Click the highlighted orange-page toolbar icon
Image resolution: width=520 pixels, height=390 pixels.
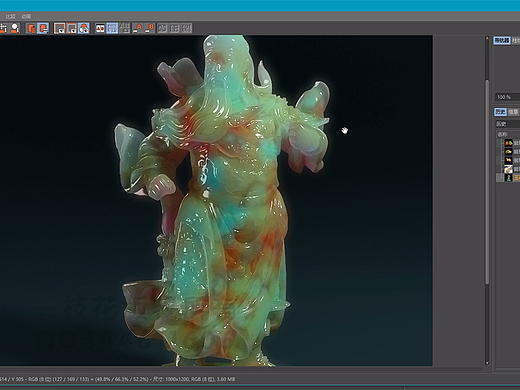click(x=43, y=28)
